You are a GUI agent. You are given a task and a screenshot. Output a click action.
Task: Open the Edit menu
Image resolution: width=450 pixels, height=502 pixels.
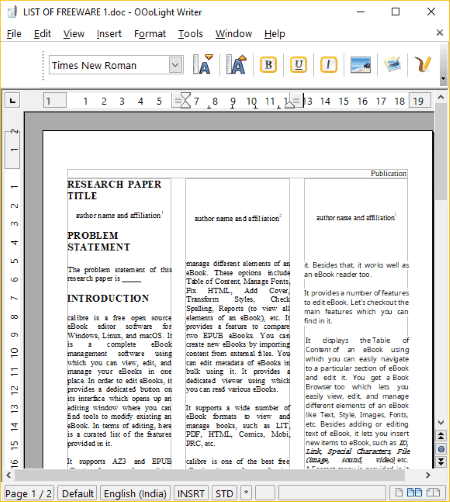coord(42,34)
